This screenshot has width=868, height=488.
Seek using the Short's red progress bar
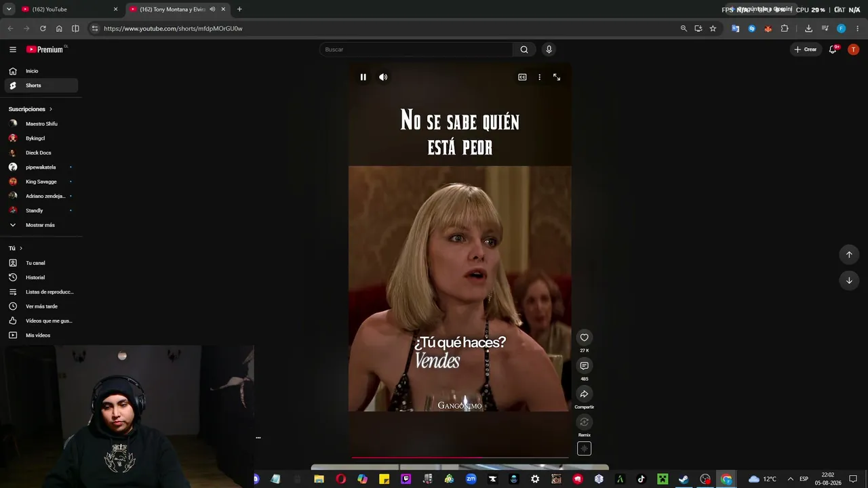460,457
